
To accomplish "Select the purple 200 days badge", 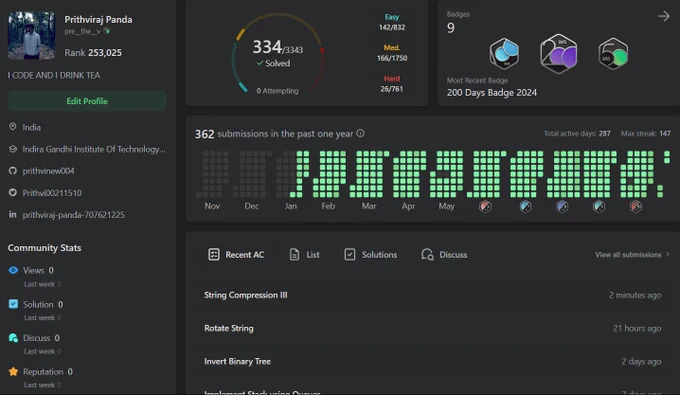I will [x=559, y=53].
